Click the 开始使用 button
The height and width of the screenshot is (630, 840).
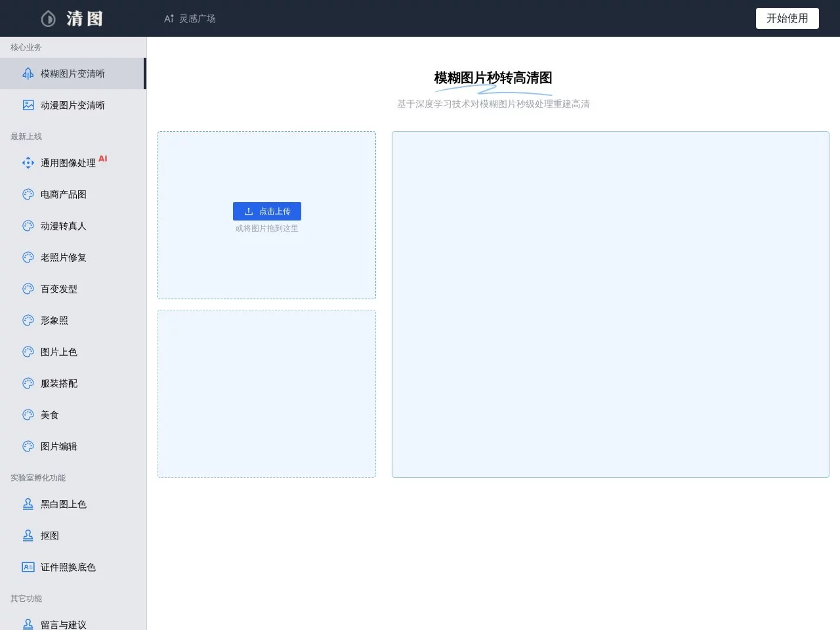787,18
